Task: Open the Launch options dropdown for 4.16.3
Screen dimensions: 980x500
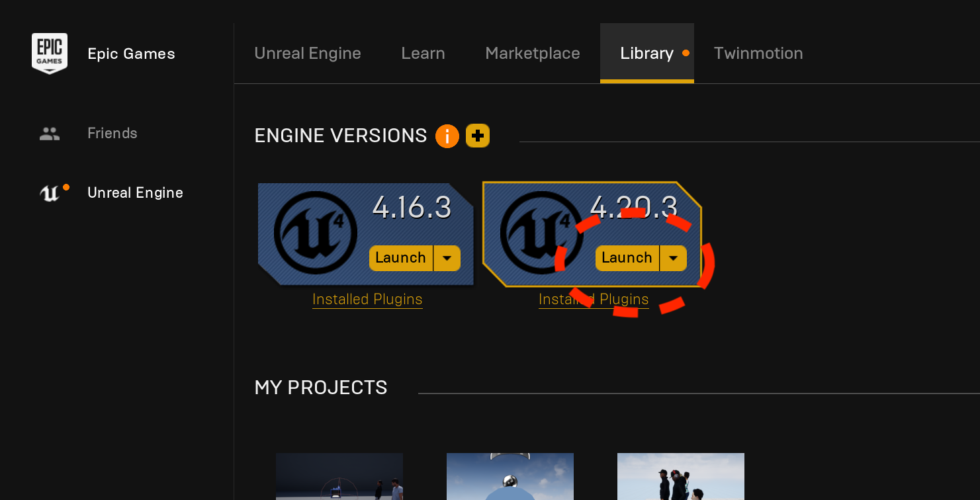Action: coord(447,258)
